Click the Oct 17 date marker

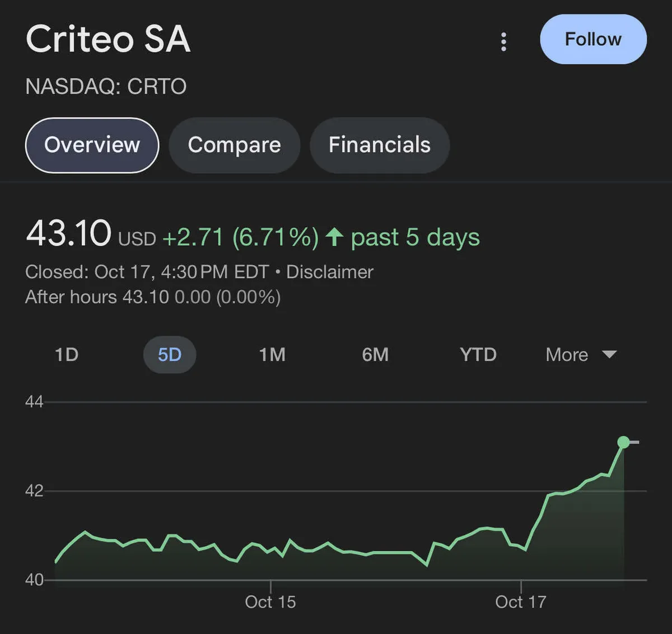tap(521, 602)
